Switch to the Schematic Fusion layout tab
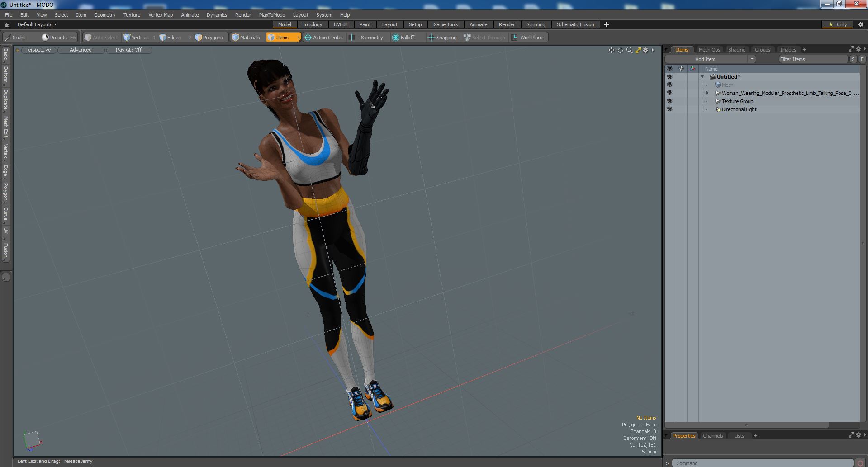The image size is (868, 467). [575, 24]
